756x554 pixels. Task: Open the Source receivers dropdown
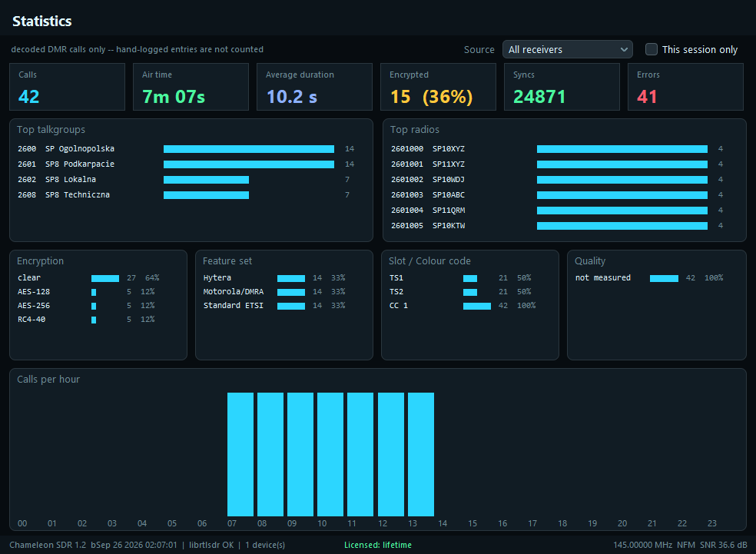(567, 49)
